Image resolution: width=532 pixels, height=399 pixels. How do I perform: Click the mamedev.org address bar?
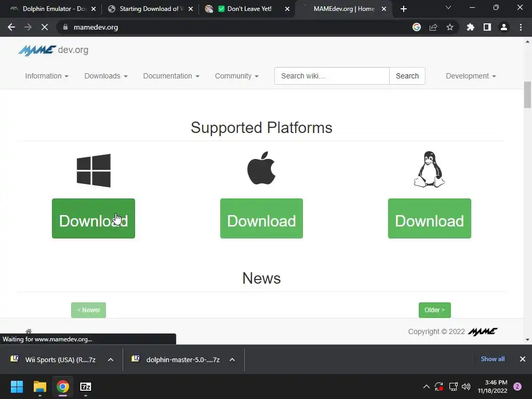234,27
